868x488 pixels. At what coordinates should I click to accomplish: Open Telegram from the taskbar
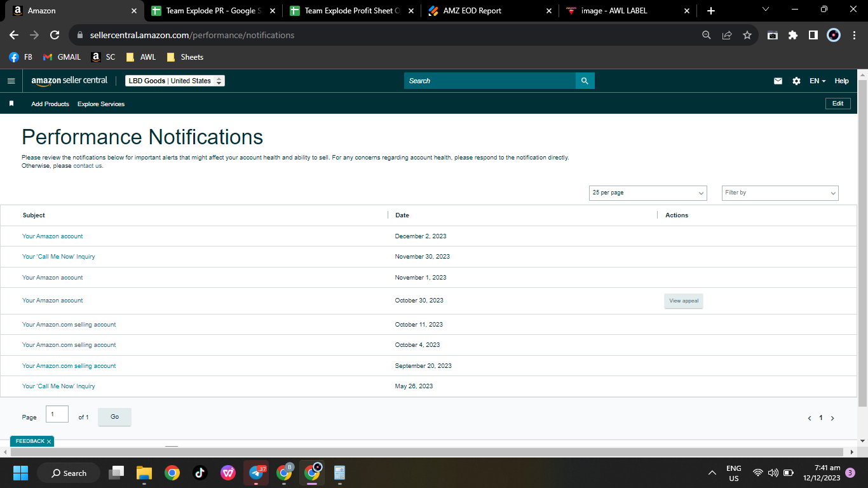click(257, 473)
